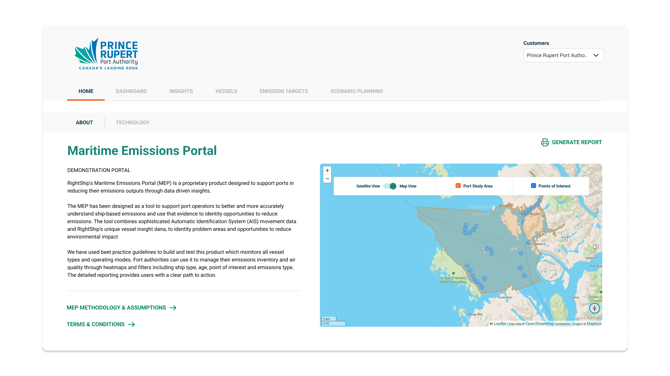Go to the Emission Targets tab

pyautogui.click(x=284, y=91)
